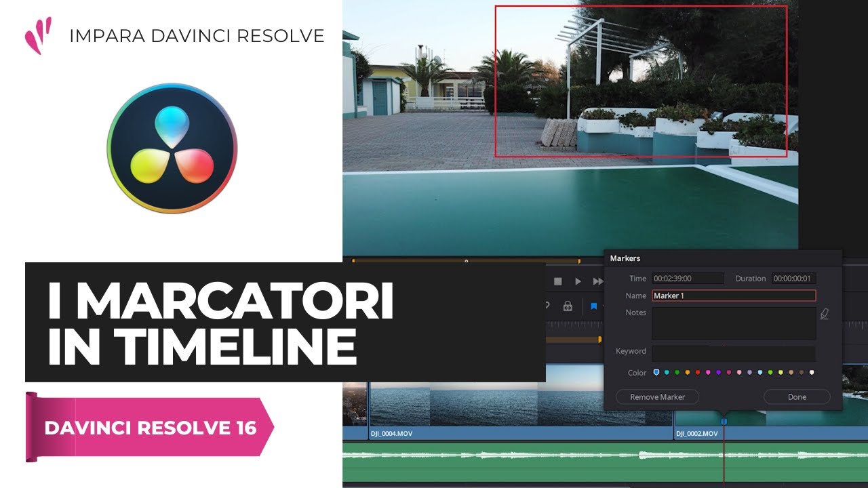Screen dimensions: 868x488
Task: Click the blue marker on the timeline clip
Action: tap(724, 422)
